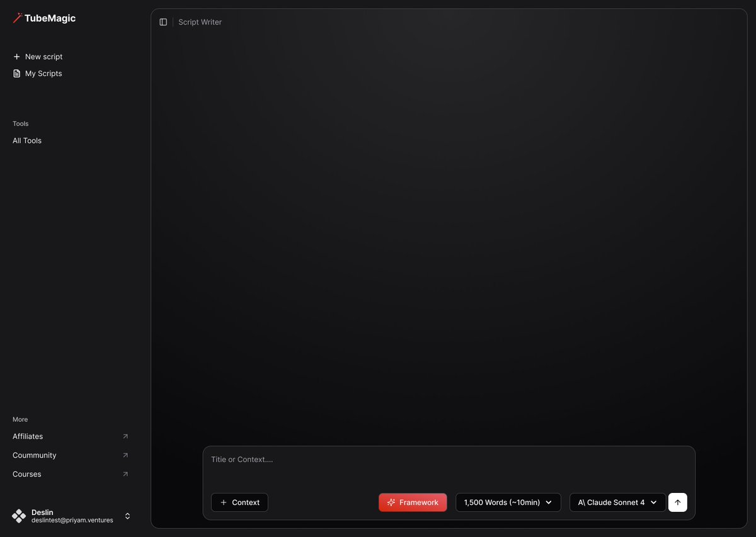Image resolution: width=756 pixels, height=537 pixels.
Task: Click the Script Writer breadcrumb text
Action: [x=200, y=22]
